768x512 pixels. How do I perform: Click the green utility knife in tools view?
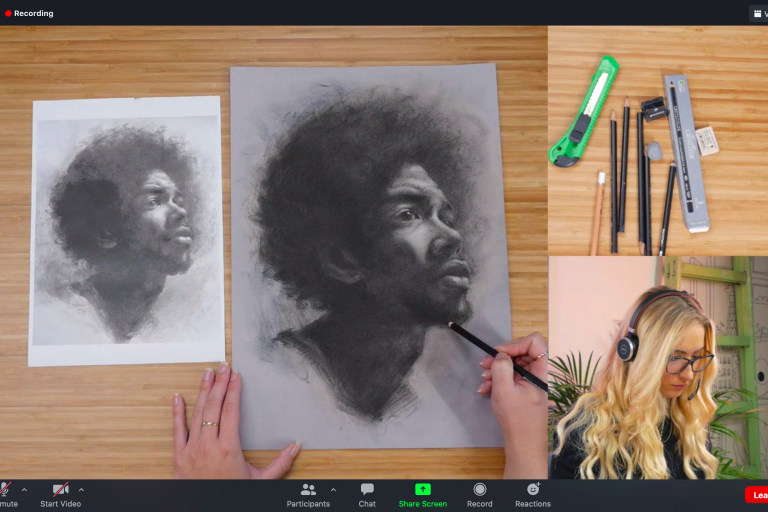coord(584,110)
